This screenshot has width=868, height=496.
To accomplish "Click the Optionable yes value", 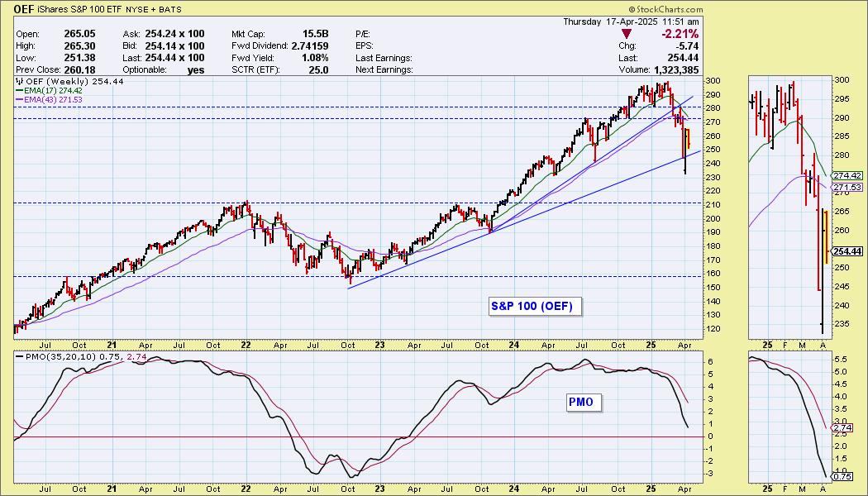I will pos(195,69).
